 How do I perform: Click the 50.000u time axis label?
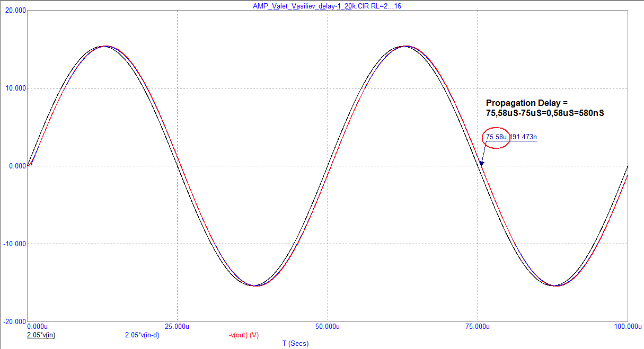[328, 328]
